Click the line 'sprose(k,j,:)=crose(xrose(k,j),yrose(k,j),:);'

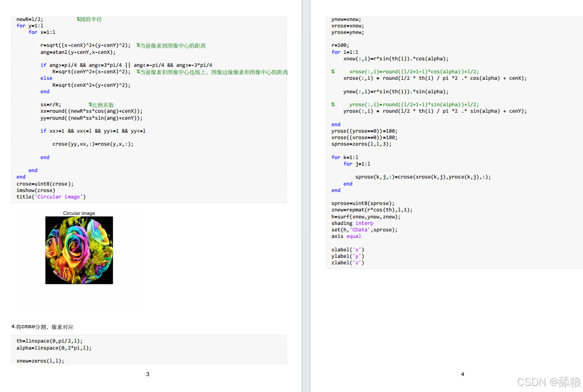[x=423, y=177]
